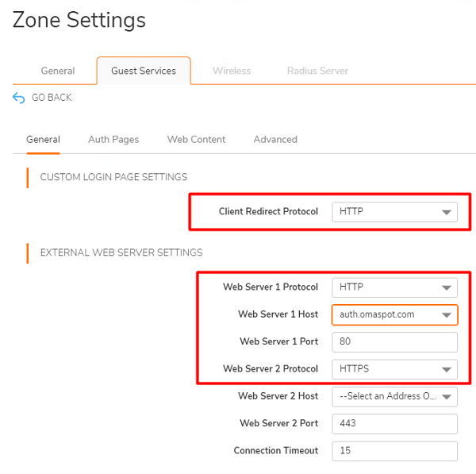Switch to the top-level General tab
Screen dimensions: 476x474
click(x=58, y=71)
